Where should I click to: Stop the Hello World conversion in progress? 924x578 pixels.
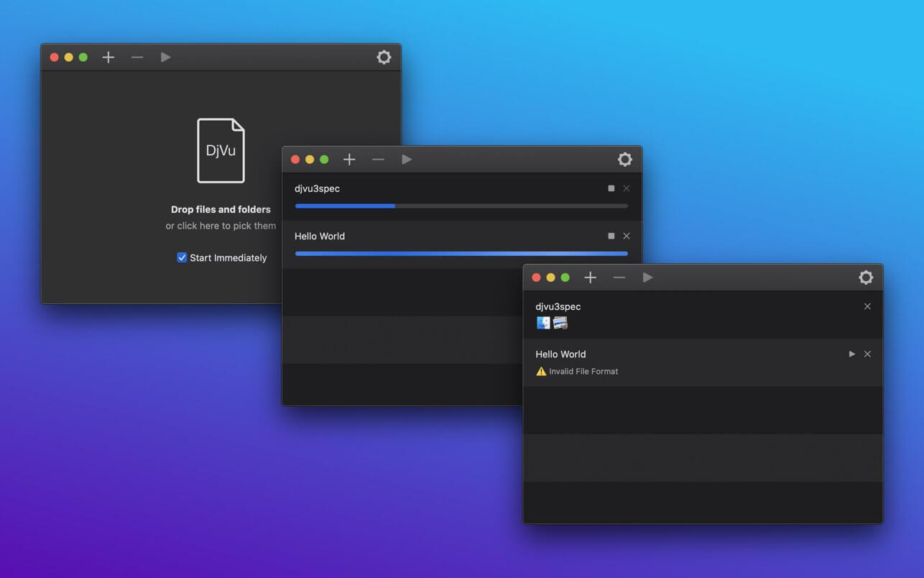(610, 236)
